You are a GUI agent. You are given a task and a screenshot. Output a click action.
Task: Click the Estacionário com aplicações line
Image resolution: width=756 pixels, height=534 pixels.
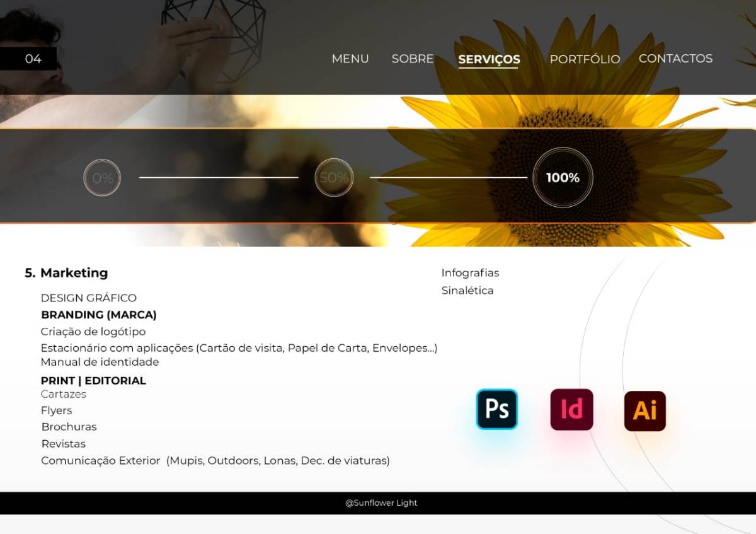click(239, 348)
